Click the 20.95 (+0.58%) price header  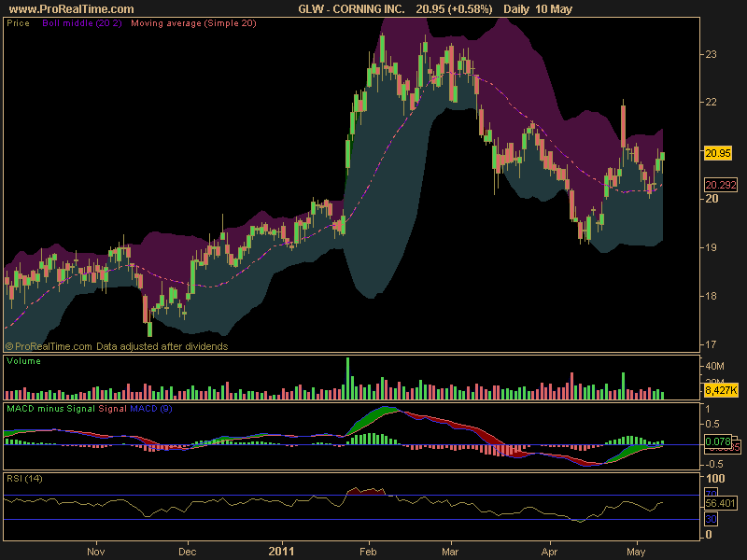(x=454, y=9)
